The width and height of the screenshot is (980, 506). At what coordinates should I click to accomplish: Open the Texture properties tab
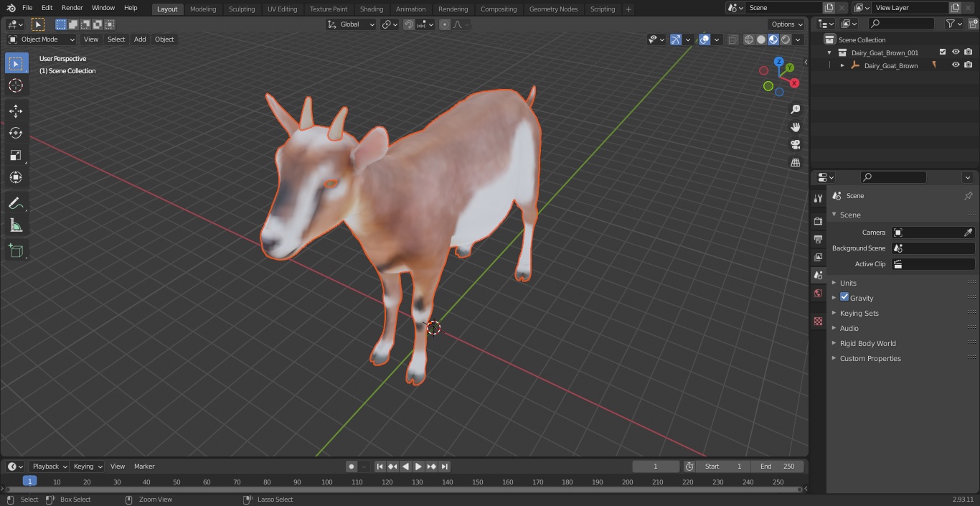818,321
